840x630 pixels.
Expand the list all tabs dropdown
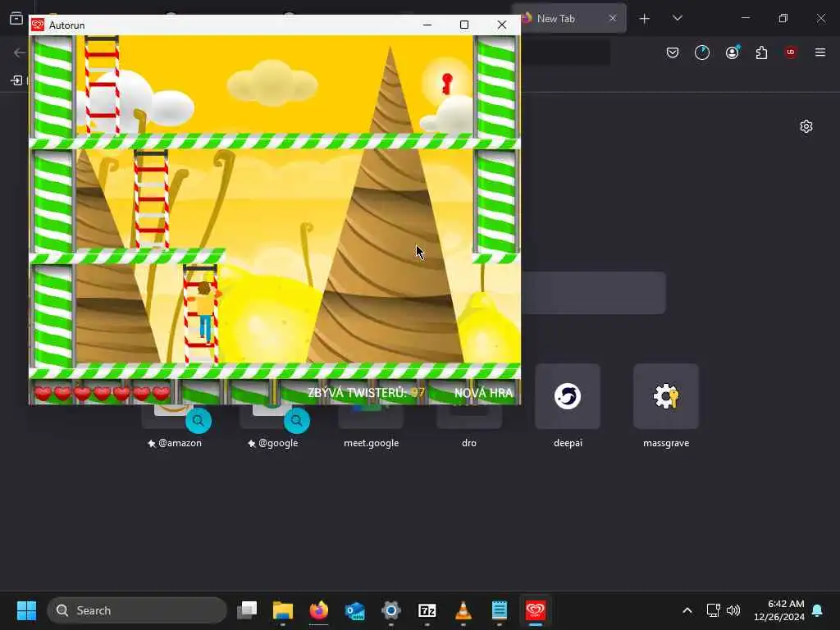[677, 18]
